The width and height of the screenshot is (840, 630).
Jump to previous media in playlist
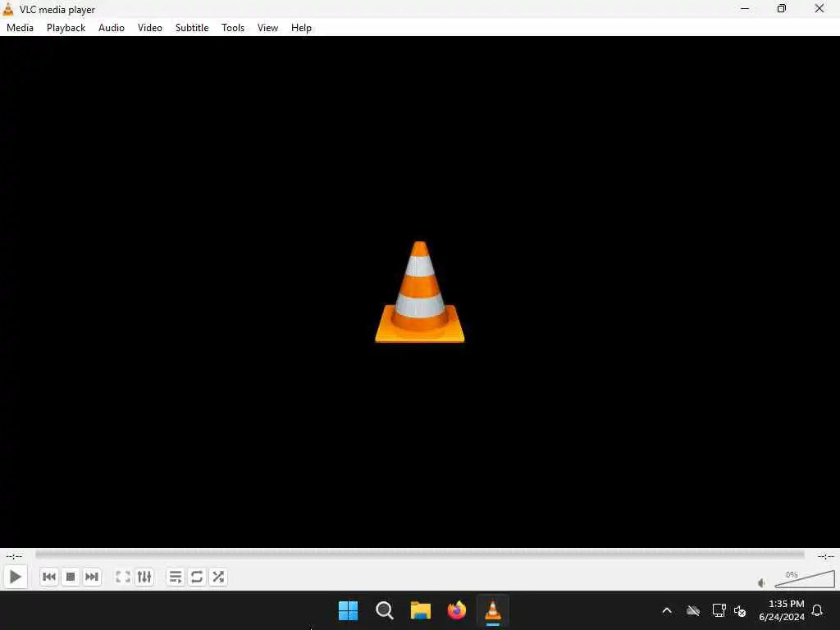[49, 577]
